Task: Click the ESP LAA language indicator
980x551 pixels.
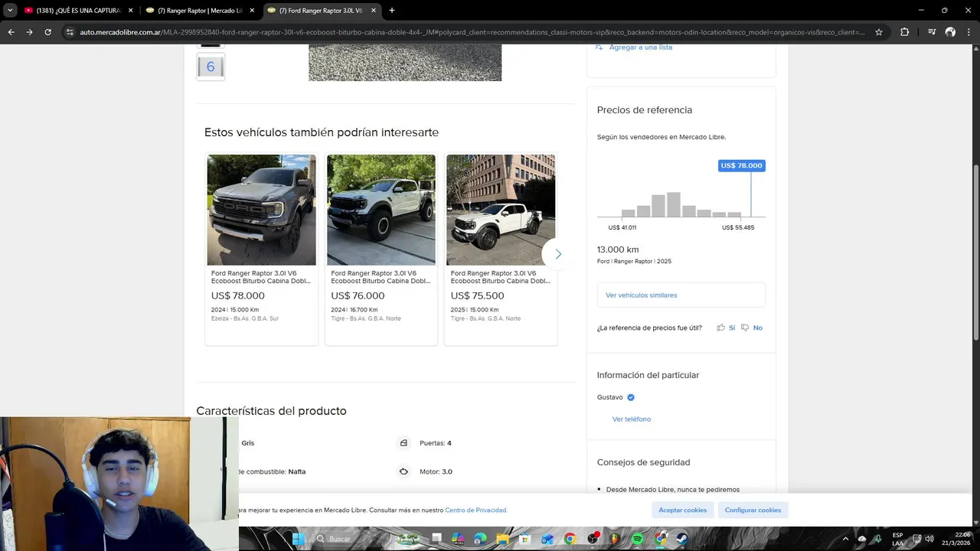Action: [897, 539]
